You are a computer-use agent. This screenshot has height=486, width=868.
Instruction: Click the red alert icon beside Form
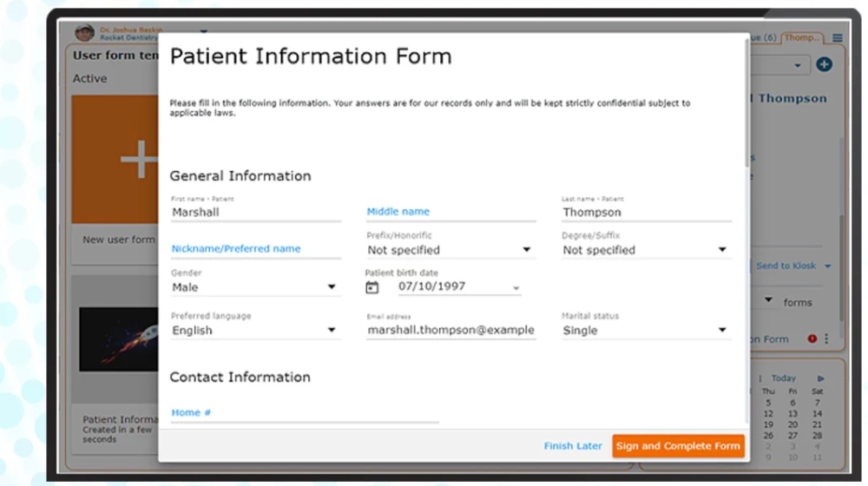pos(812,338)
